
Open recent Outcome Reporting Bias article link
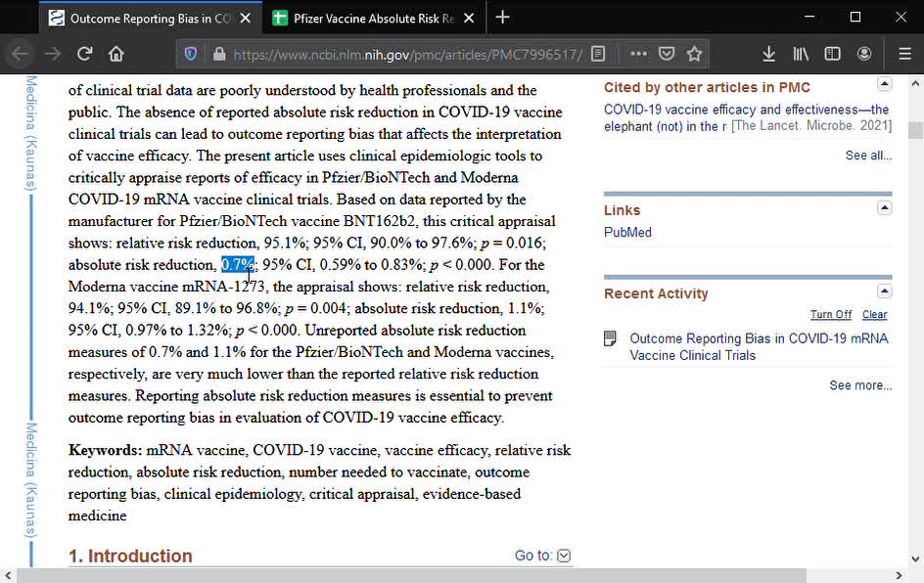759,347
